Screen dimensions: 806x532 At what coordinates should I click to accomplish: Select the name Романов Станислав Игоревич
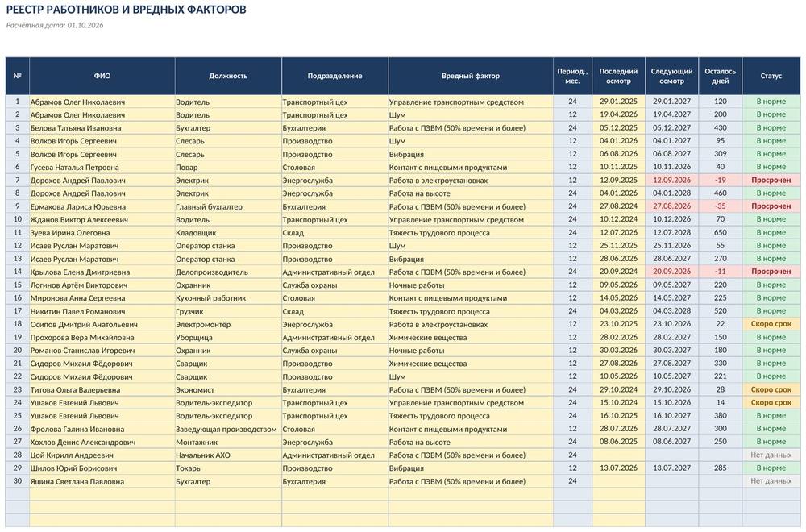(82, 351)
